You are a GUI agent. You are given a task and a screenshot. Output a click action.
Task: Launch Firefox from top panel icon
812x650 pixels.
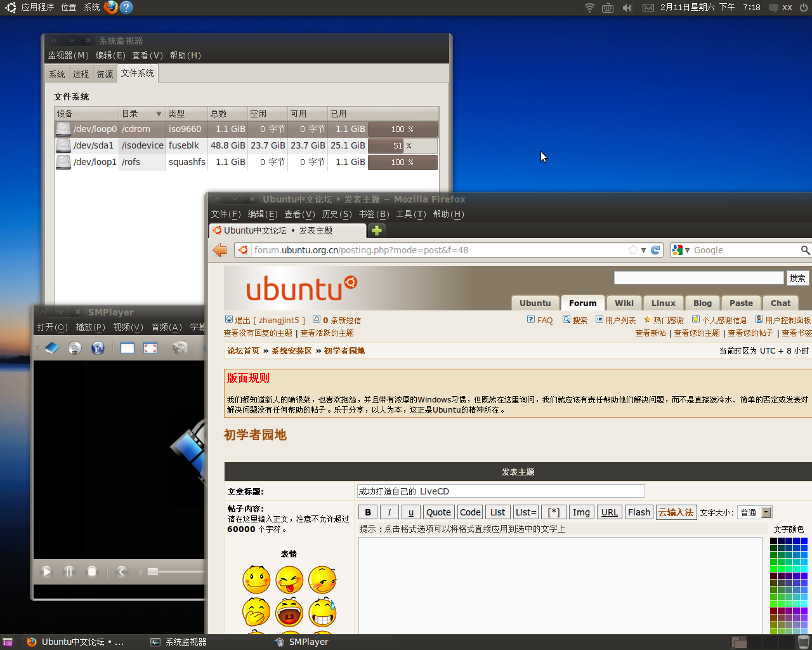tap(111, 7)
